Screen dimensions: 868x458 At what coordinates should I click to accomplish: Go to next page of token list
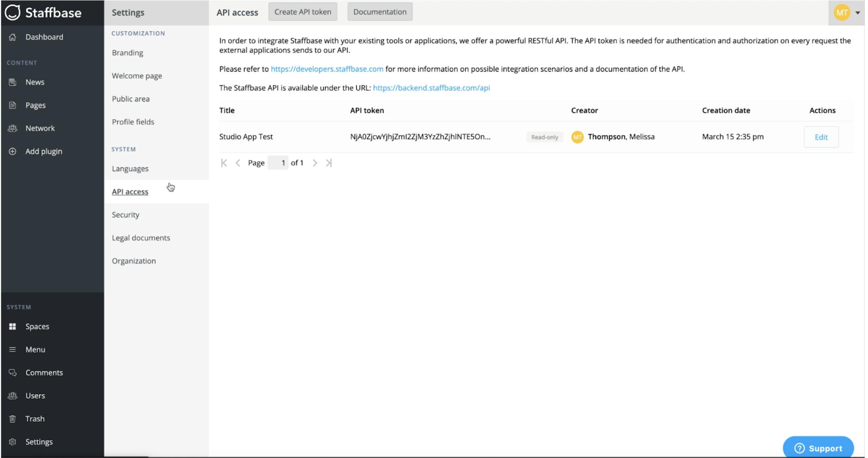point(315,163)
